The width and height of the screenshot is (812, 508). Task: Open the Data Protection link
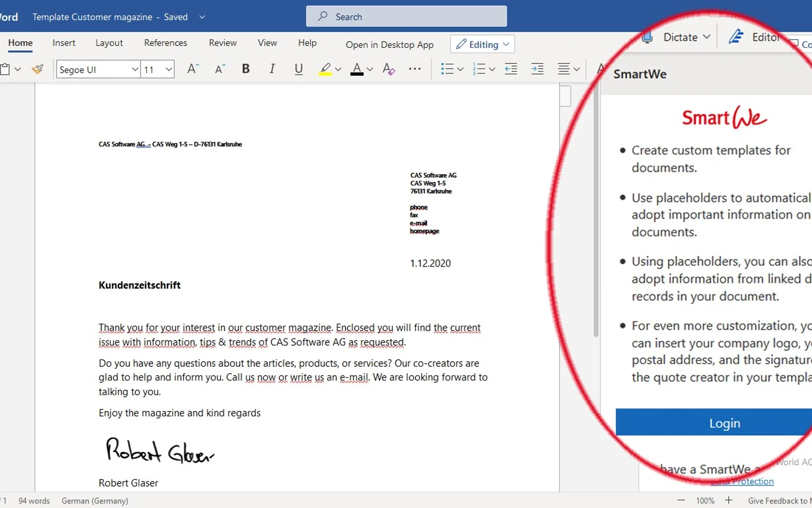click(742, 481)
